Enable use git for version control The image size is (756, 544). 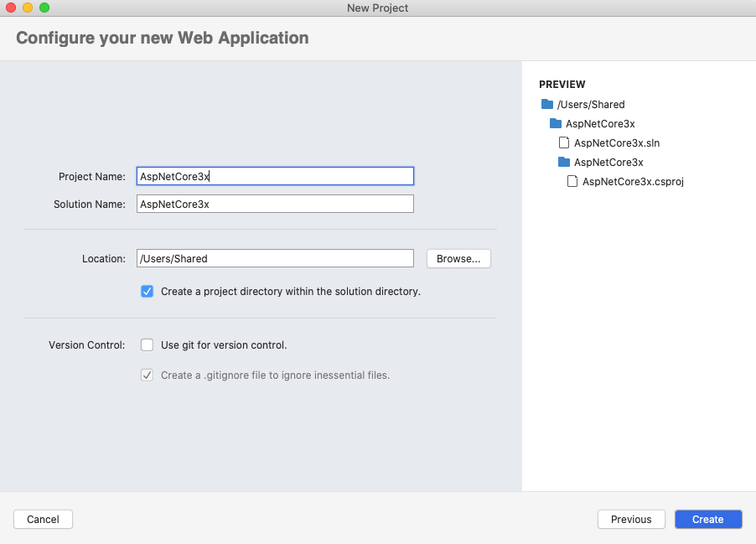(x=147, y=345)
